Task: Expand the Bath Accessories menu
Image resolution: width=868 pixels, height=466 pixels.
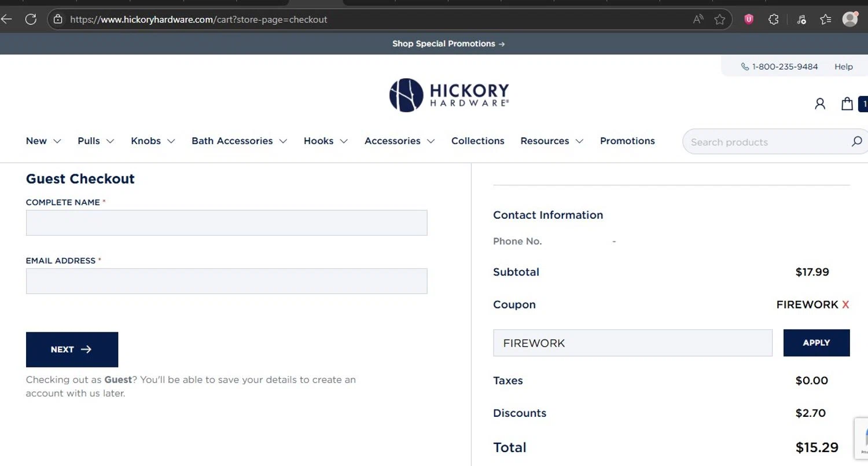Action: (x=240, y=141)
